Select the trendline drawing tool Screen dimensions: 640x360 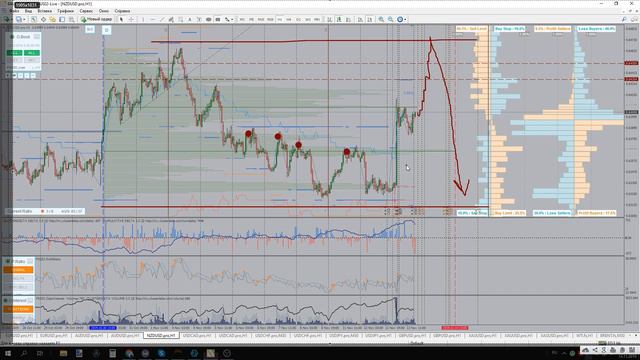coord(162,19)
